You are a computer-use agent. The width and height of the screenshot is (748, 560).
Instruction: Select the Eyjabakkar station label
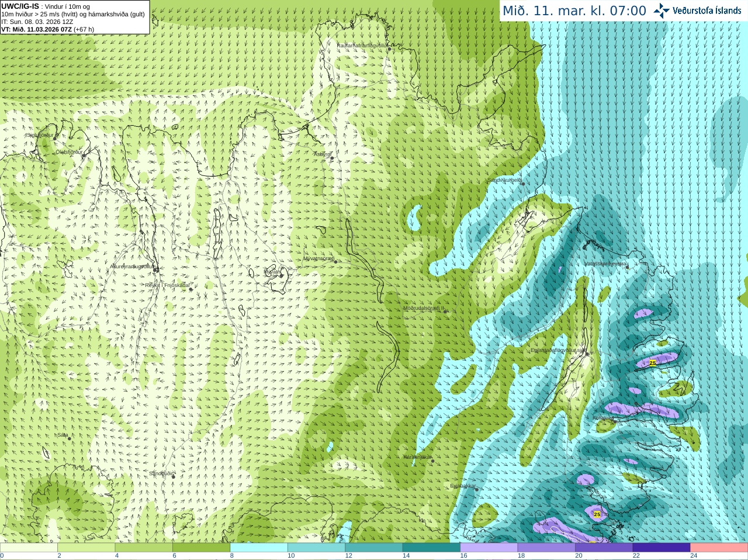(463, 486)
